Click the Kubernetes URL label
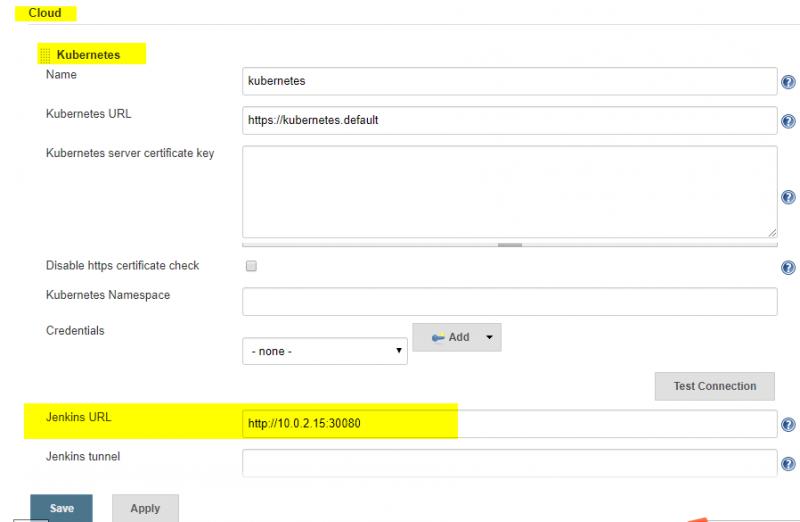 pos(88,114)
